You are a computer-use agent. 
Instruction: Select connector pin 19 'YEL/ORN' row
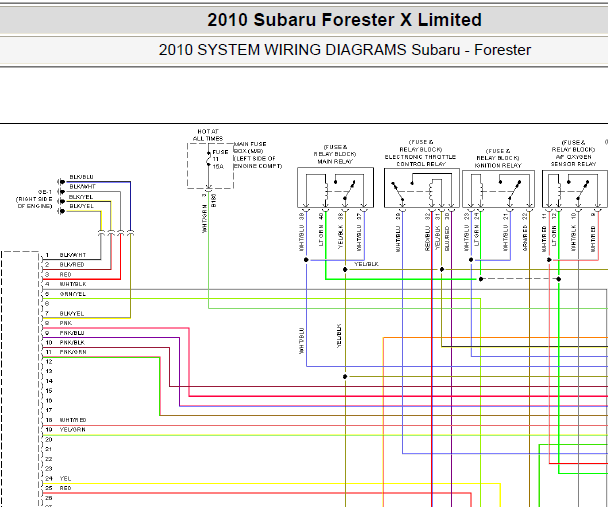point(65,429)
